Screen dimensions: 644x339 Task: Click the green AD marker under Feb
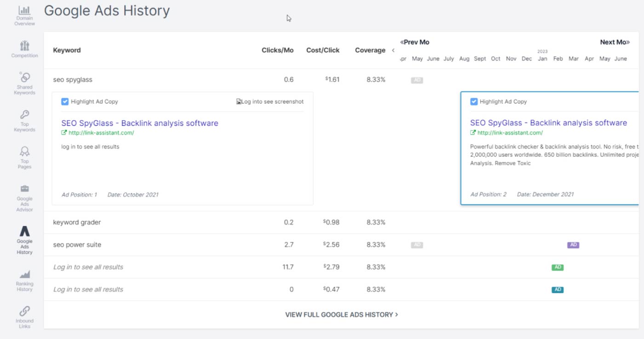point(558,267)
